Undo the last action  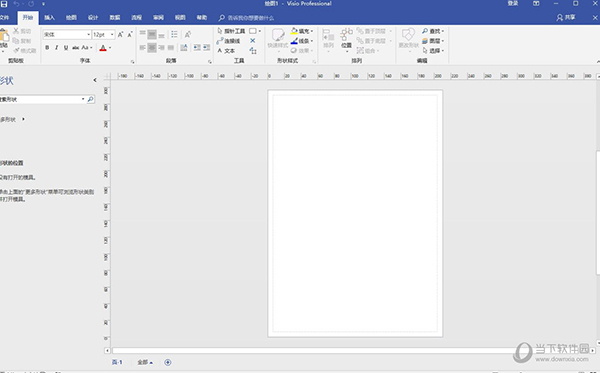(16, 4)
